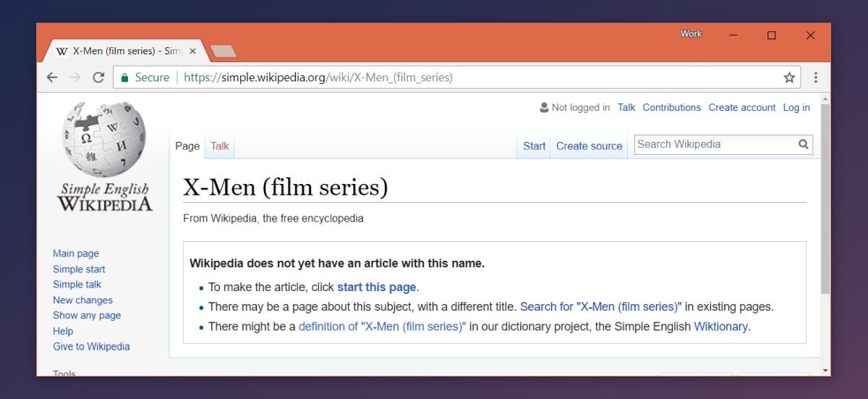Click the start this page link
The width and height of the screenshot is (868, 399).
pos(376,287)
